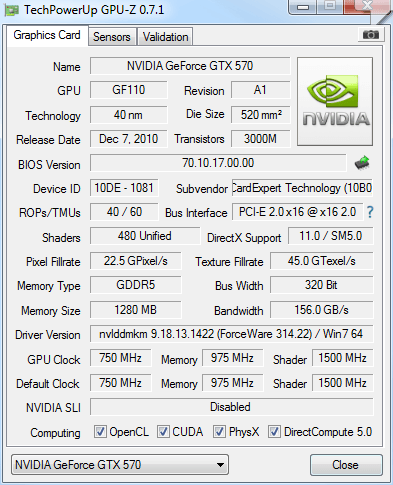
Task: Toggle the CUDA checkbox
Action: 163,431
